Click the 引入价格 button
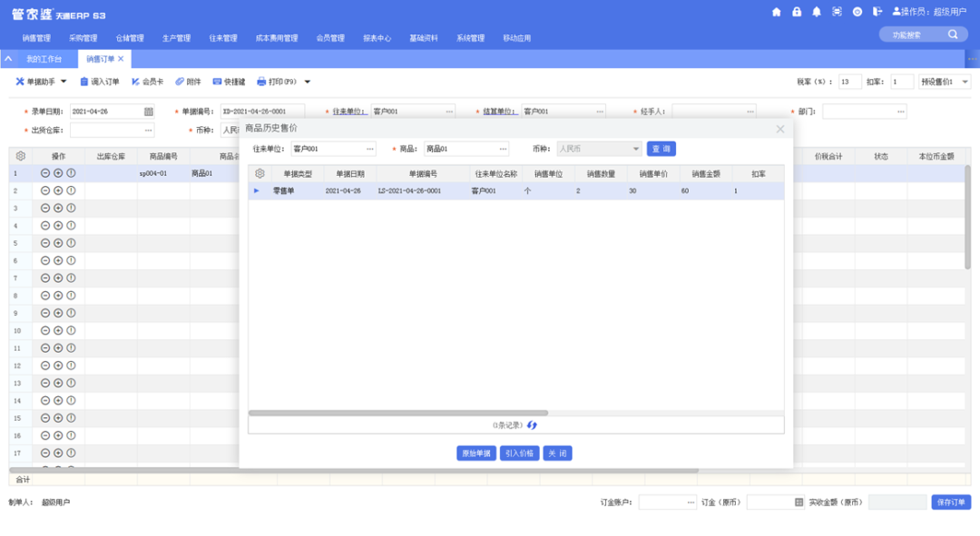This screenshot has width=980, height=536. (519, 453)
